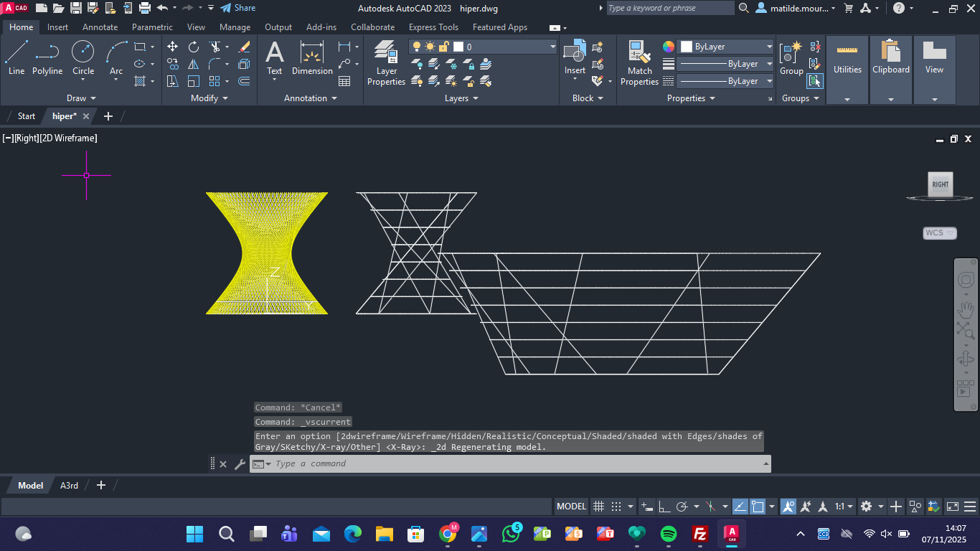Click the keyword search box
The width and height of the screenshot is (980, 551).
670,8
